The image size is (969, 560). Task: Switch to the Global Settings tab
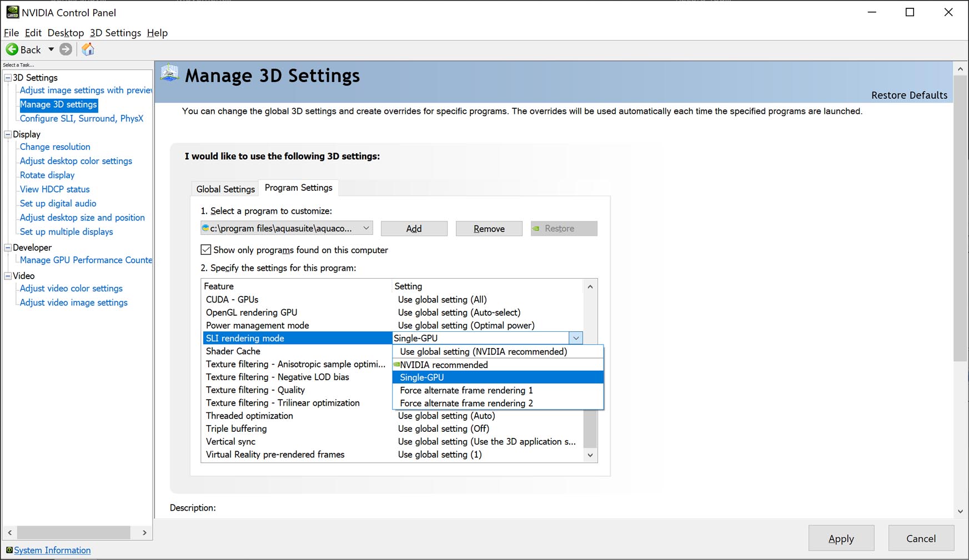[225, 189]
